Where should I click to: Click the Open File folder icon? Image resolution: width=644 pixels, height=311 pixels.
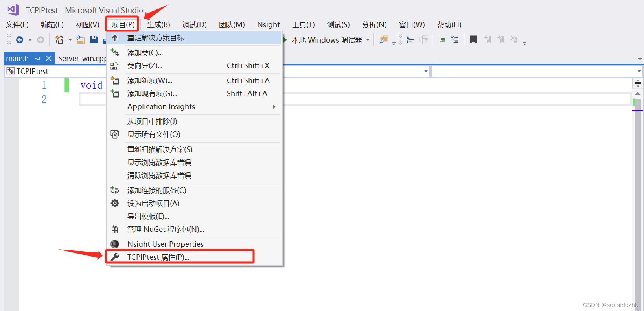click(81, 40)
